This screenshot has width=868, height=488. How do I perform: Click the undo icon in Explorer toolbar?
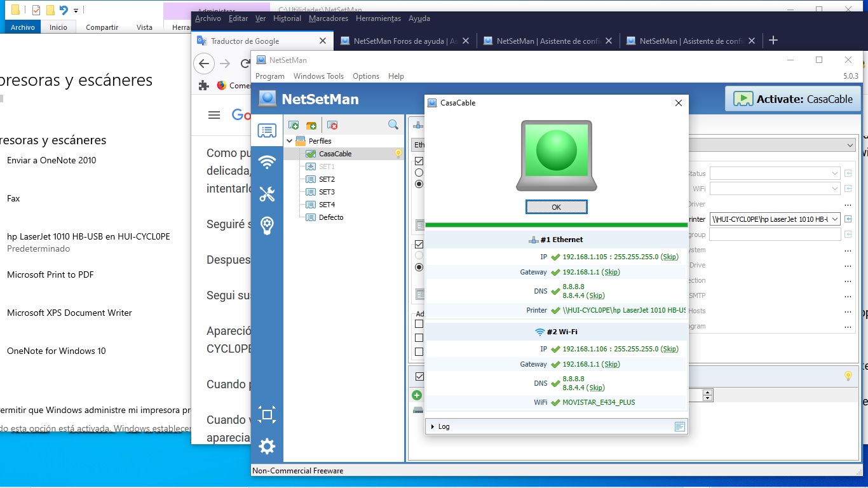tap(63, 10)
